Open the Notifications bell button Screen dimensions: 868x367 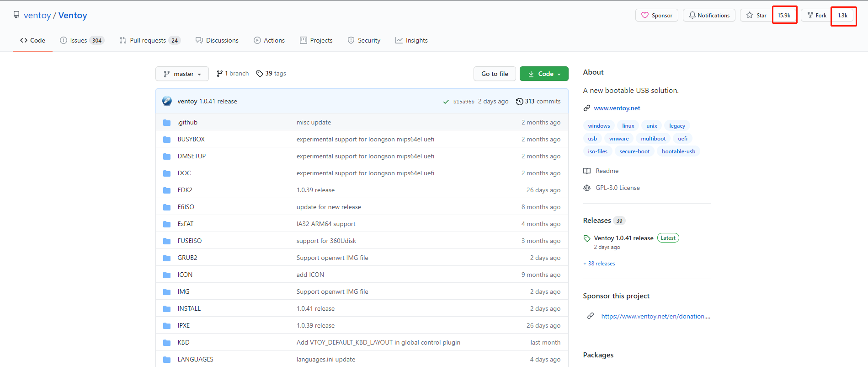click(709, 15)
